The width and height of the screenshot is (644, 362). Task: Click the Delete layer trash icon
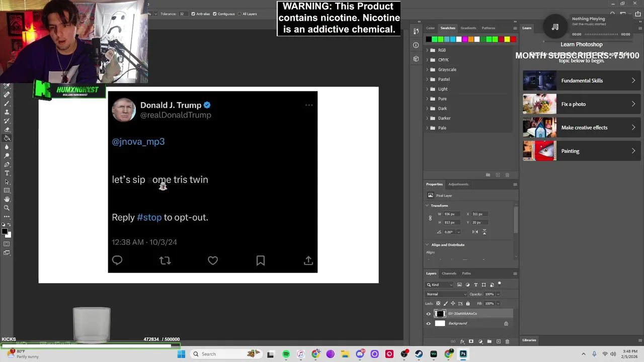507,342
